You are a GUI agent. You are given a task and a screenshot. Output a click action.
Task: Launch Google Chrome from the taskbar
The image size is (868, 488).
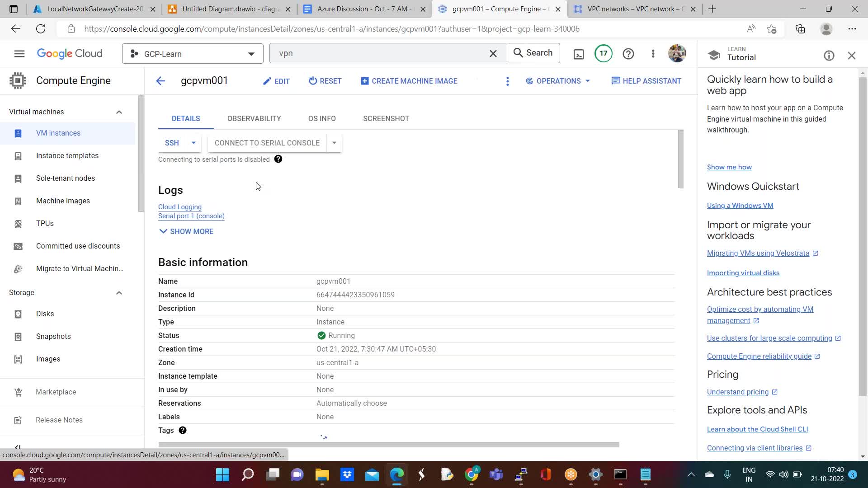click(x=473, y=474)
